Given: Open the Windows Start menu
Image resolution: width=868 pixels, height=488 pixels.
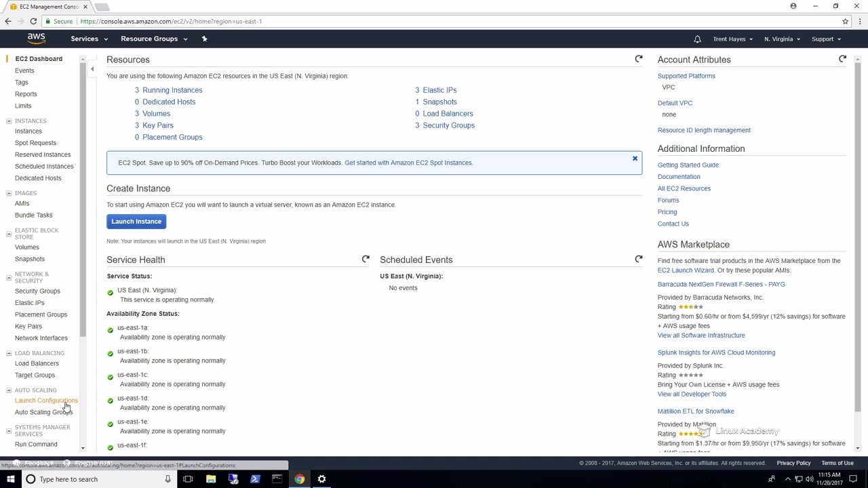Looking at the screenshot, I should tap(10, 479).
